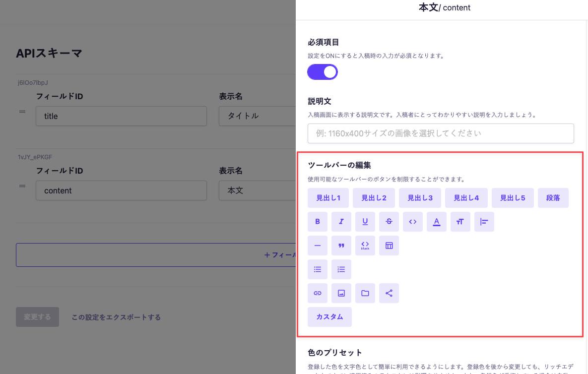Select the text color icon
This screenshot has height=374, width=588.
click(x=436, y=222)
